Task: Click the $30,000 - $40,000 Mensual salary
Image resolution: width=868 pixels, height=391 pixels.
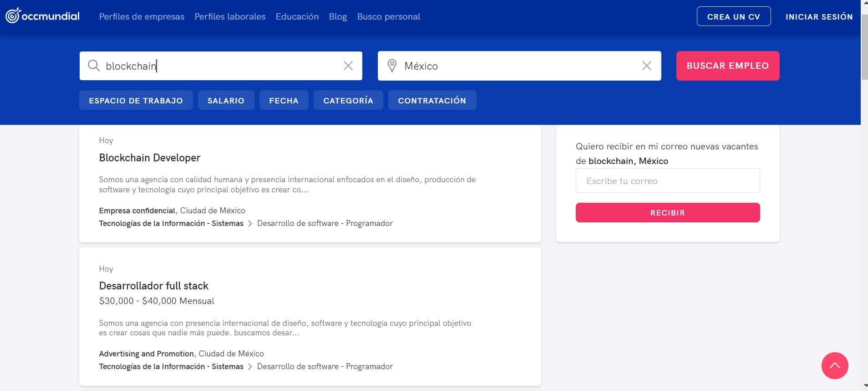Action: pos(157,301)
